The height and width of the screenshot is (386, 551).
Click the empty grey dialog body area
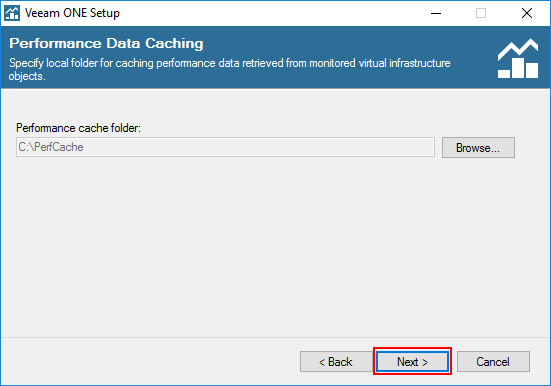coord(274,246)
